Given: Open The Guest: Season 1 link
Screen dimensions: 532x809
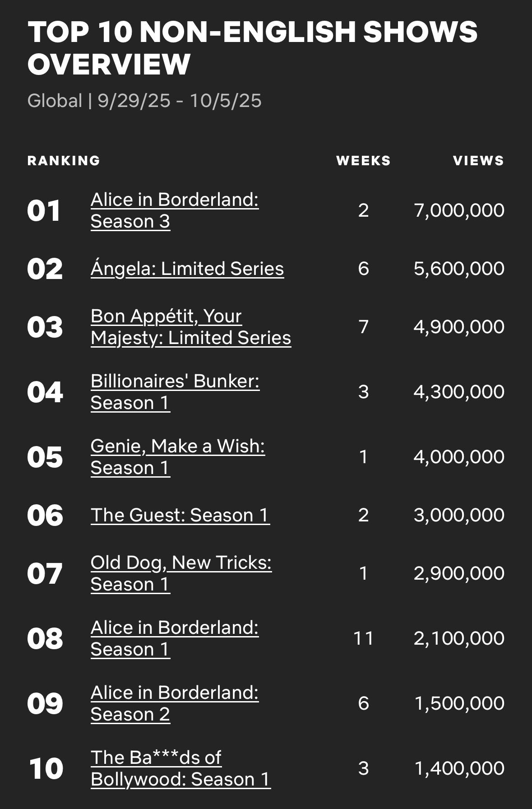Looking at the screenshot, I should click(x=180, y=515).
